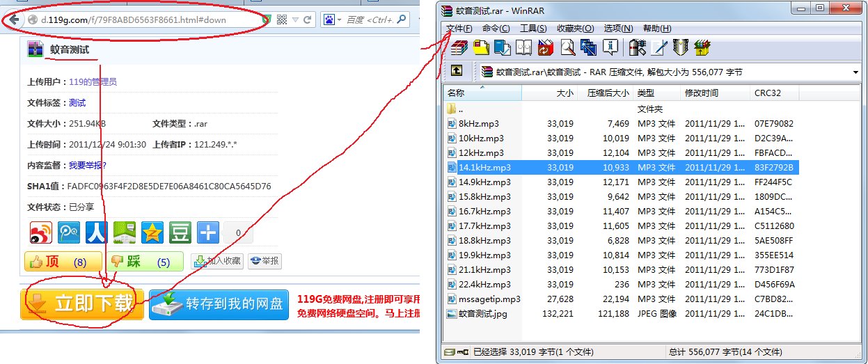Click green shield icon in address bar
This screenshot has width=868, height=364.
coord(267,19)
